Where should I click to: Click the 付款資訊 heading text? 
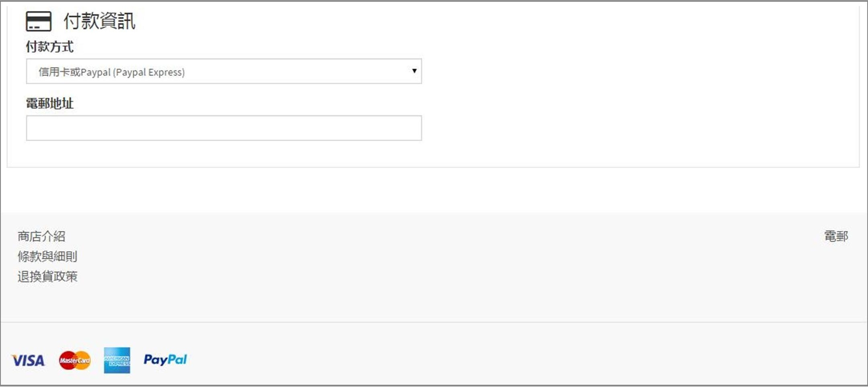coord(99,21)
